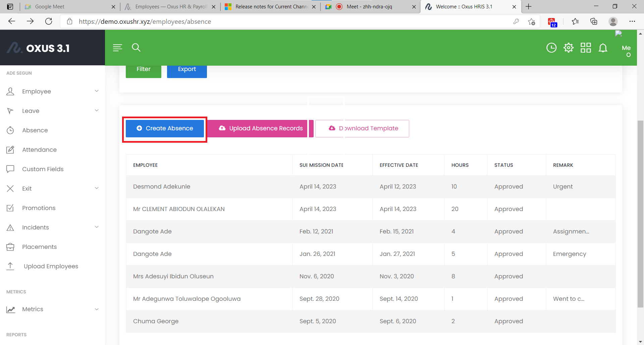Expand the Incidents menu chevron
The image size is (644, 345).
pos(97,227)
